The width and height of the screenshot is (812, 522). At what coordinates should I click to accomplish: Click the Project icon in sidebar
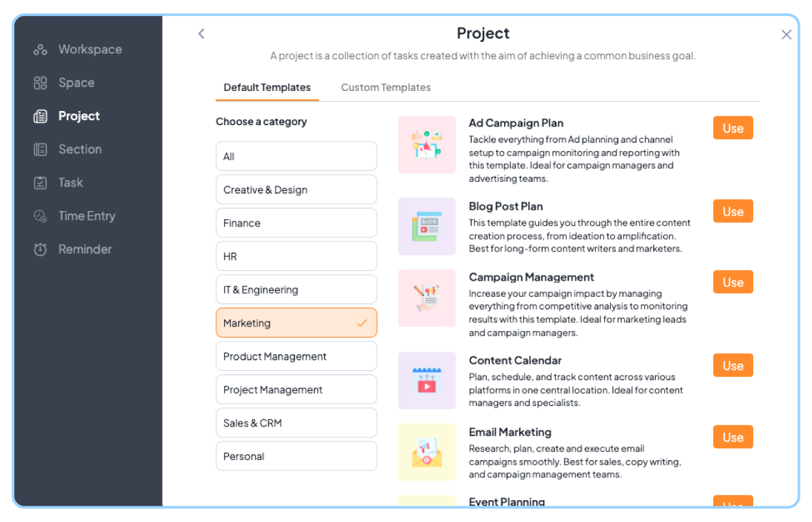click(40, 116)
